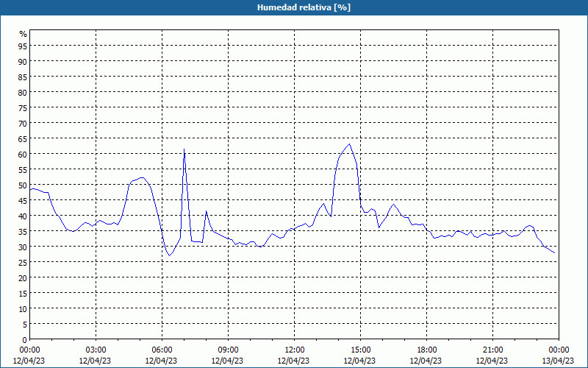
Task: Select the 13/04/23 date label
Action: click(558, 361)
